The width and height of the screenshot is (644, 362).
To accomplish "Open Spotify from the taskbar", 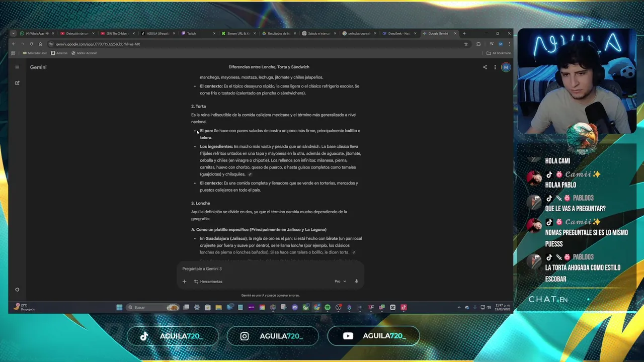I will [x=328, y=307].
